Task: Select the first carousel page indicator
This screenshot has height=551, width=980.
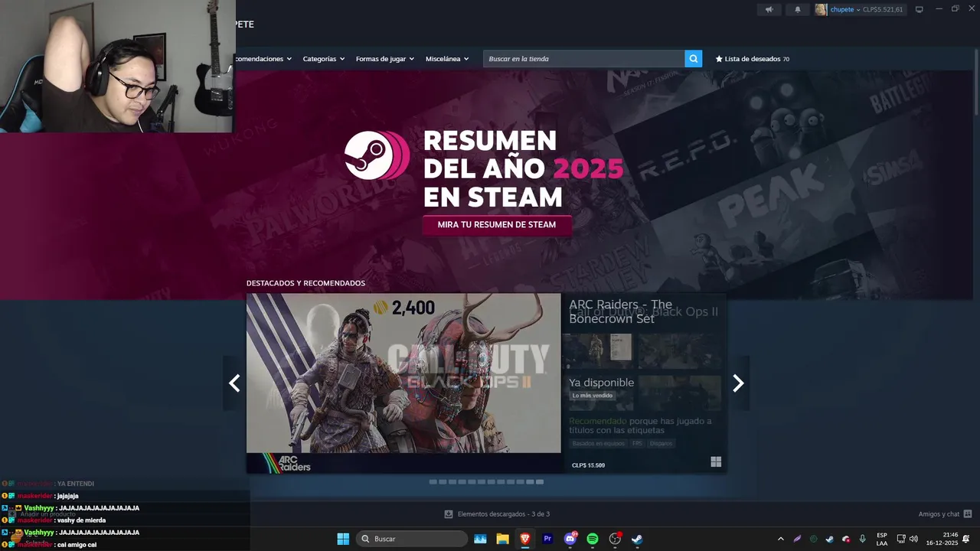Action: coord(433,482)
